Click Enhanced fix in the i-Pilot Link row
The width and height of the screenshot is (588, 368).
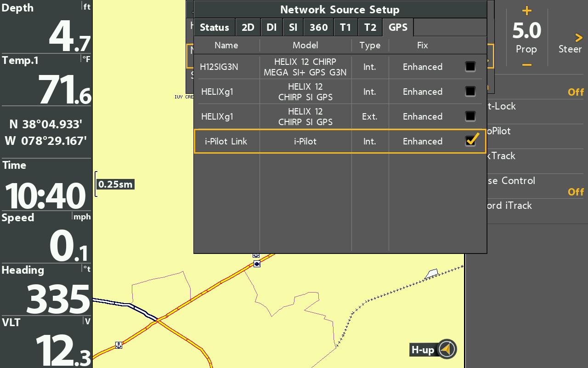coord(423,141)
